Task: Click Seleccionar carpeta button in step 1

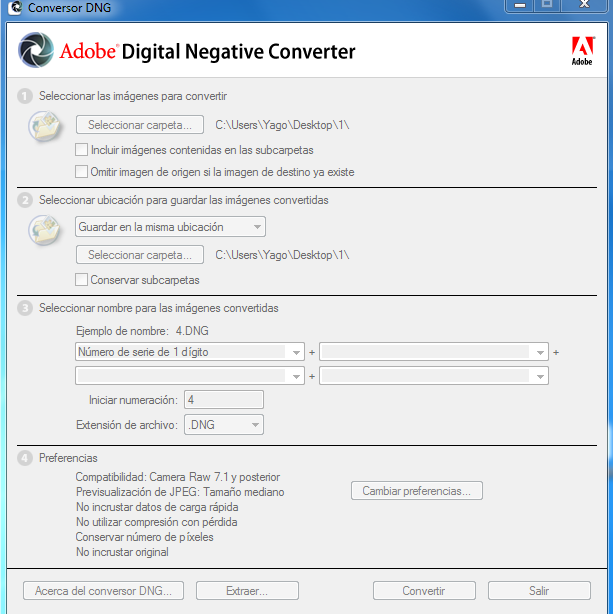Action: click(x=140, y=125)
